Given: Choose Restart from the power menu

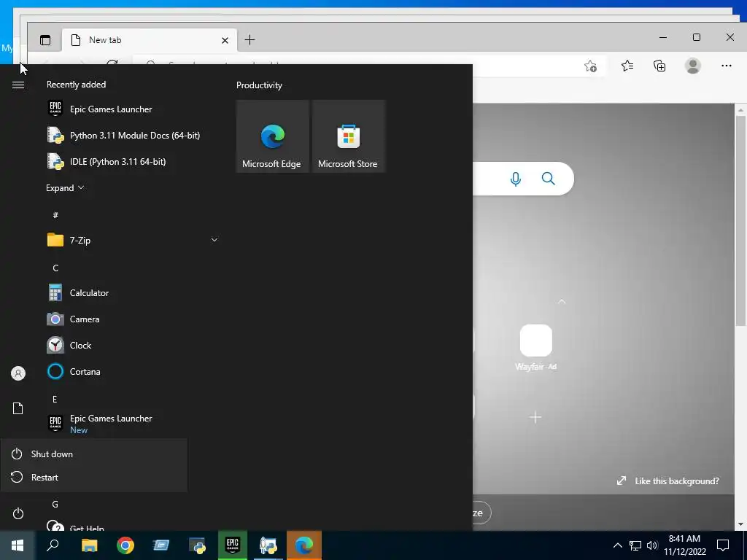Looking at the screenshot, I should coord(94,477).
